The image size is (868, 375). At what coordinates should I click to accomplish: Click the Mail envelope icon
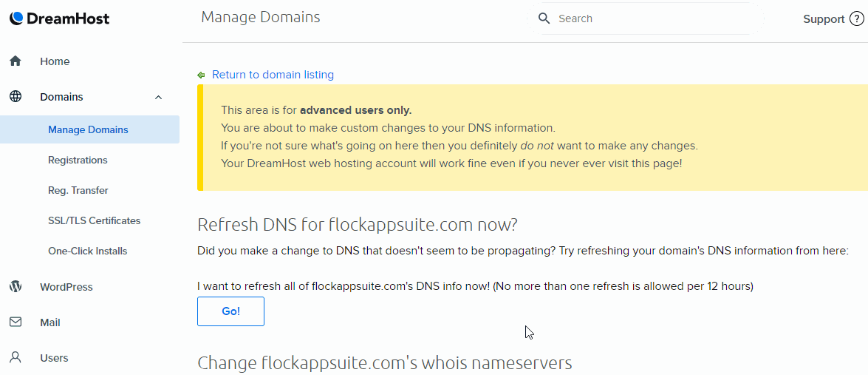(x=16, y=322)
